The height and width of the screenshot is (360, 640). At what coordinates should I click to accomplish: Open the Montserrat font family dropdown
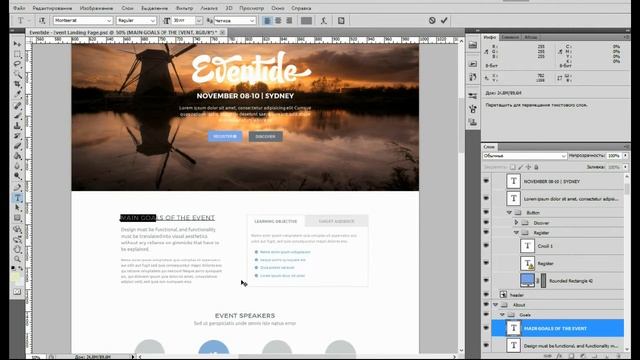[x=109, y=20]
